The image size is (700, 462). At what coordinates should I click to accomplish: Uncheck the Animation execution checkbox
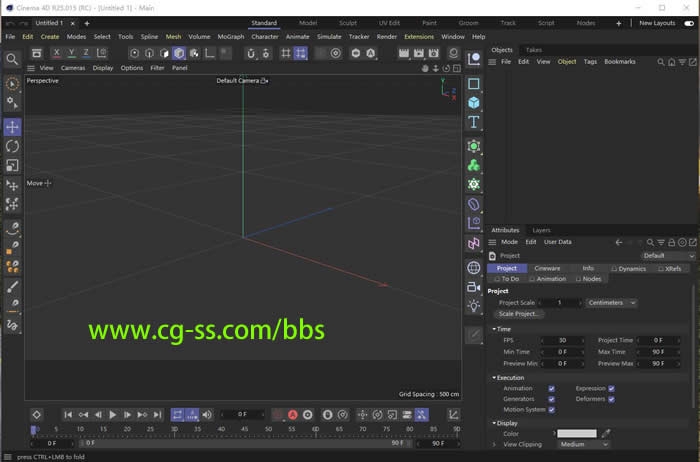click(551, 388)
